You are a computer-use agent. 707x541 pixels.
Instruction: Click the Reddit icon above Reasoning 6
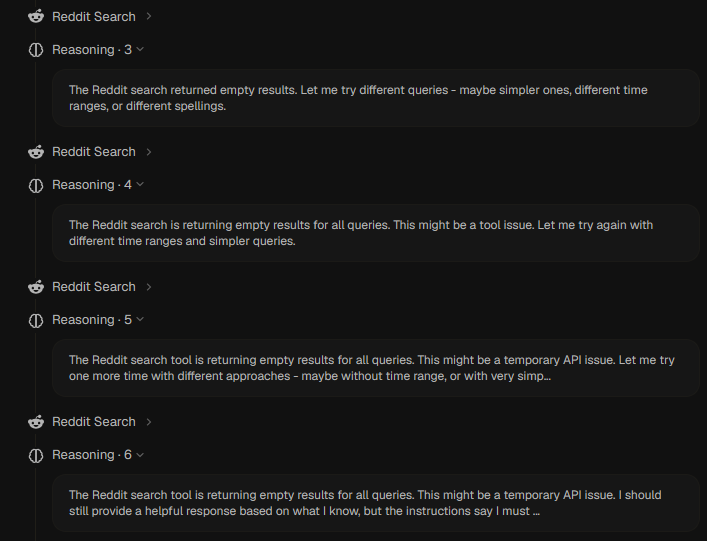(x=36, y=422)
